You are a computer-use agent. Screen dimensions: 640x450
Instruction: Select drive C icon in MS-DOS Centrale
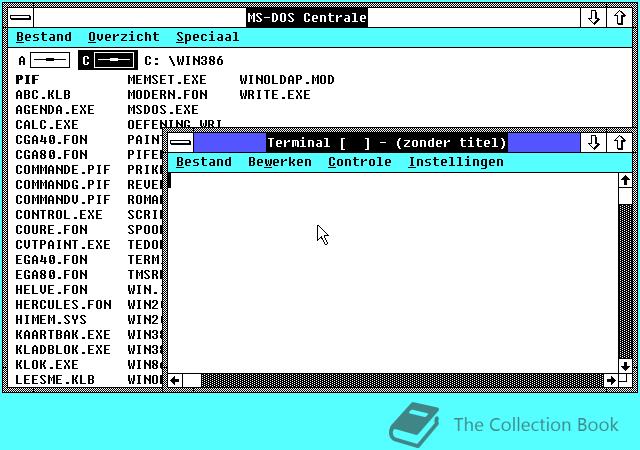pos(108,60)
